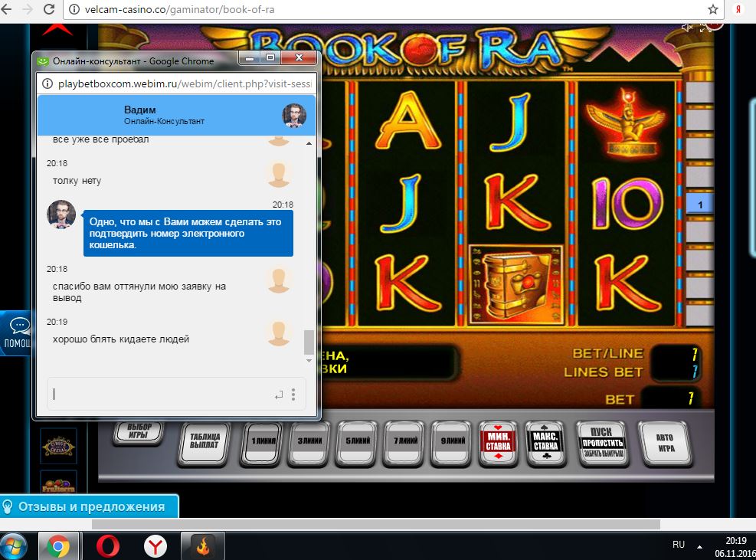Click the winged goddess statue symbol

click(x=626, y=123)
